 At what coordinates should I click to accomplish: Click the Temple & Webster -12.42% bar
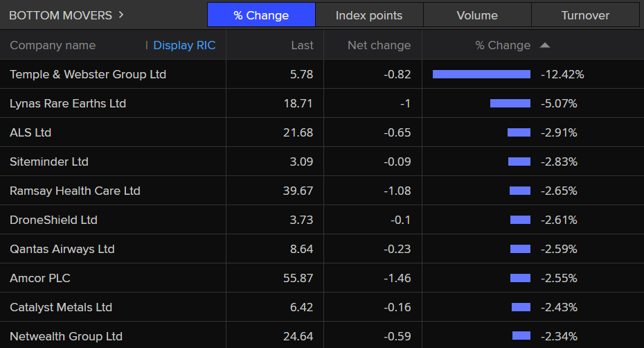(481, 74)
